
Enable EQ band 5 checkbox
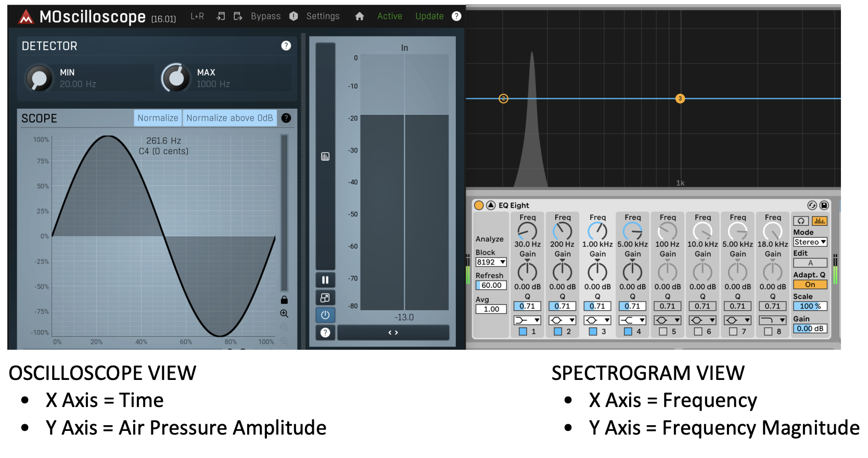tap(663, 332)
